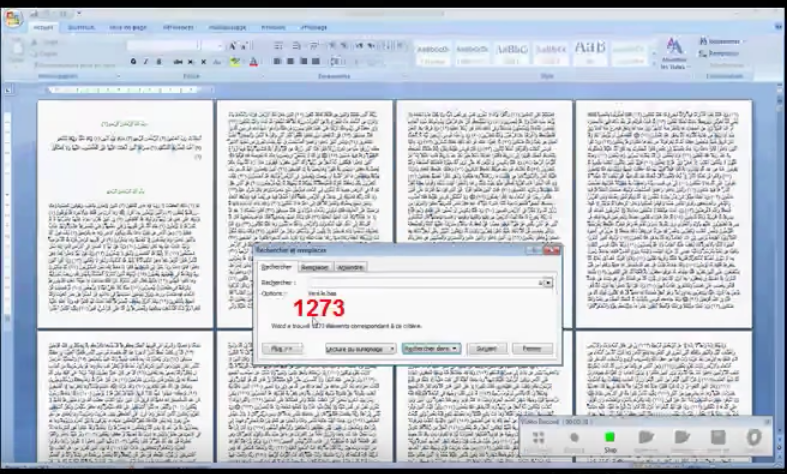Open the Affichage ribbon tab

pyautogui.click(x=314, y=27)
